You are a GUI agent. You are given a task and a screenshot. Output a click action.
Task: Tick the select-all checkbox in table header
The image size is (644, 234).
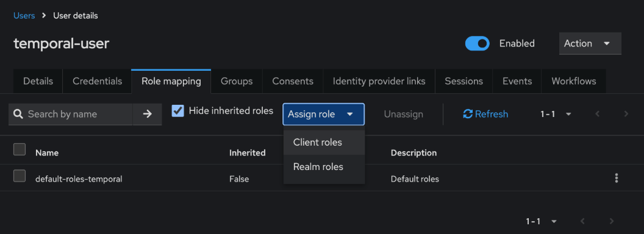[20, 149]
